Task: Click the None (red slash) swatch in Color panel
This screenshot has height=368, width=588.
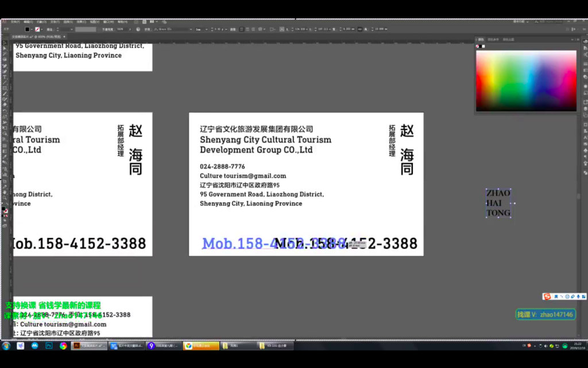Action: click(x=477, y=46)
